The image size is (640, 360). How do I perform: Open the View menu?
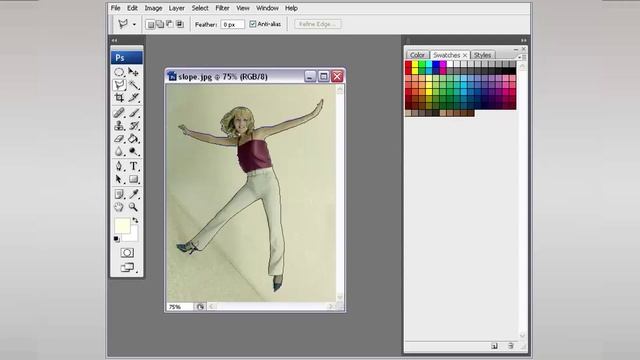243,8
